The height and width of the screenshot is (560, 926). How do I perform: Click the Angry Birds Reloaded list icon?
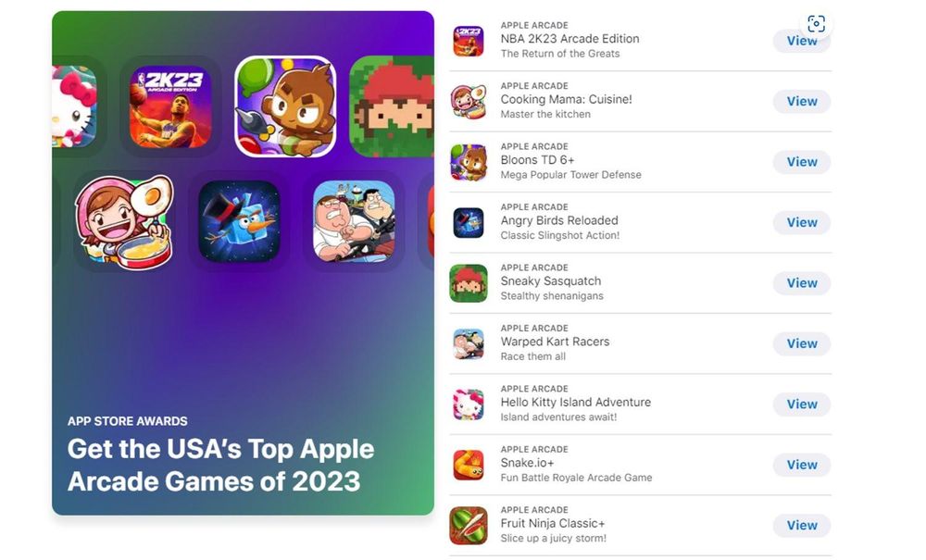point(469,222)
